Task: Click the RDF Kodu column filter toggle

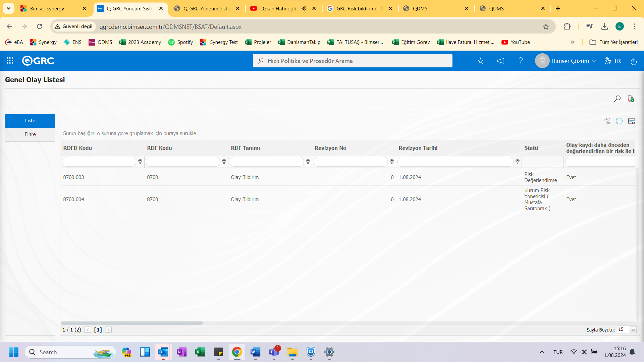Action: (224, 162)
